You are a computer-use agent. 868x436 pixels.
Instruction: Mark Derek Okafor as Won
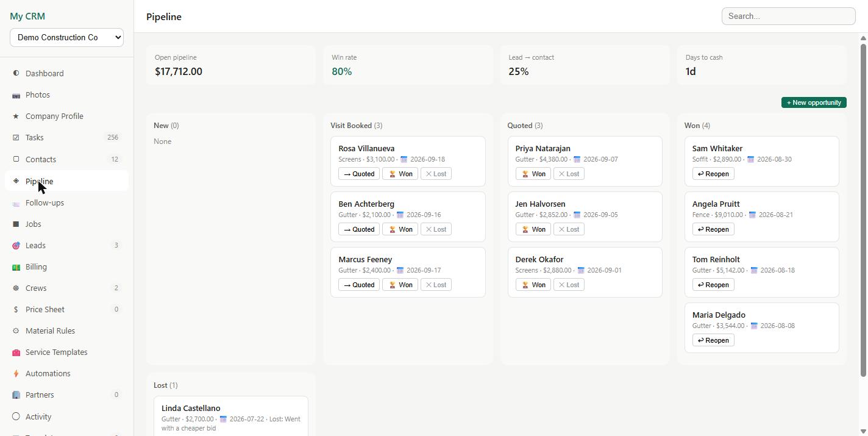(x=533, y=285)
